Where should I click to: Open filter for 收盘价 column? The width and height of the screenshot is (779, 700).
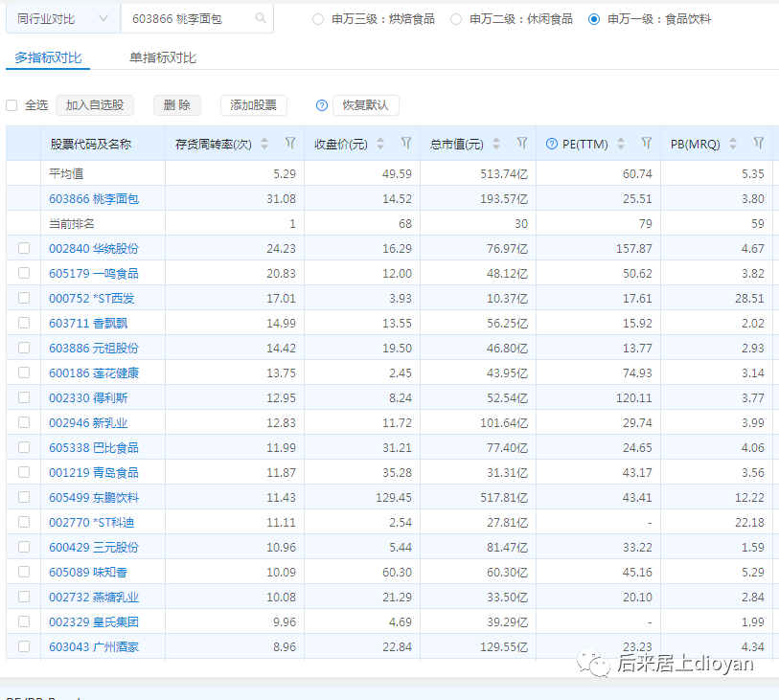point(406,144)
